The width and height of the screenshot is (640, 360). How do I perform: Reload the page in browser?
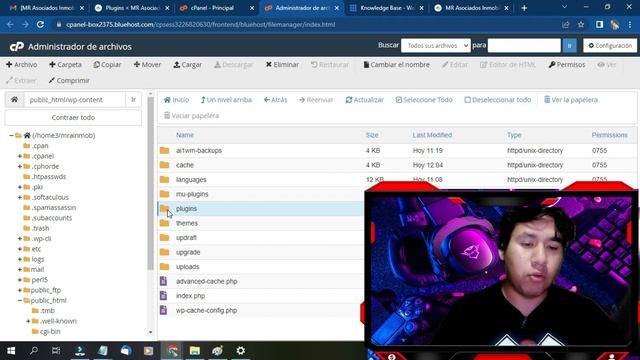(40, 24)
